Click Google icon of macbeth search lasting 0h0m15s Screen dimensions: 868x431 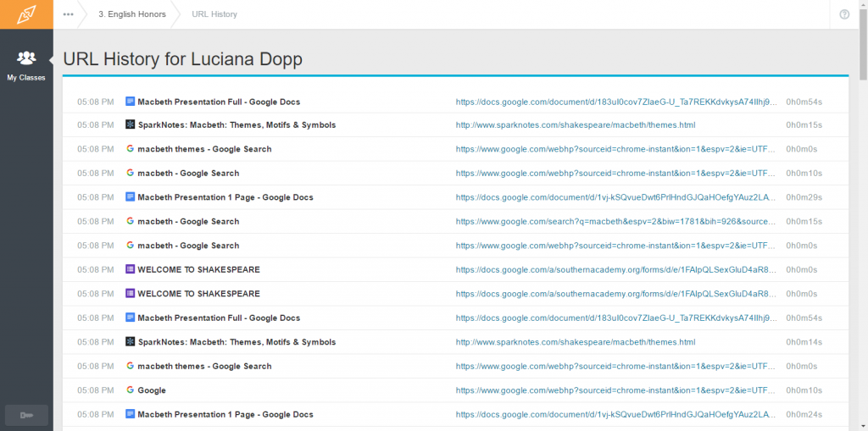pos(130,221)
